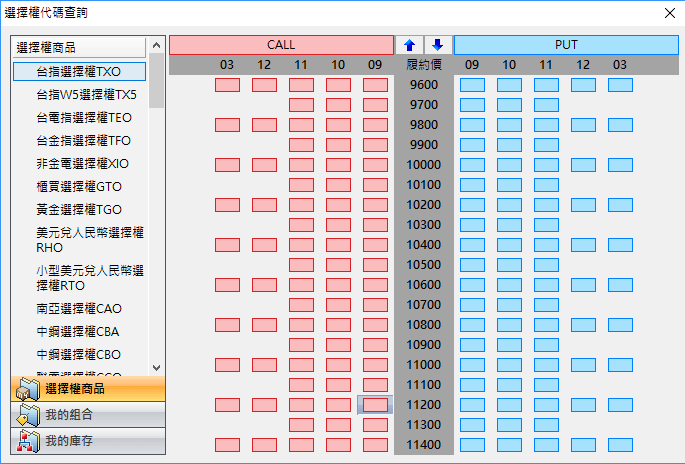Select CALL 09 box at strike 11200
Image resolution: width=685 pixels, height=464 pixels.
click(x=375, y=405)
